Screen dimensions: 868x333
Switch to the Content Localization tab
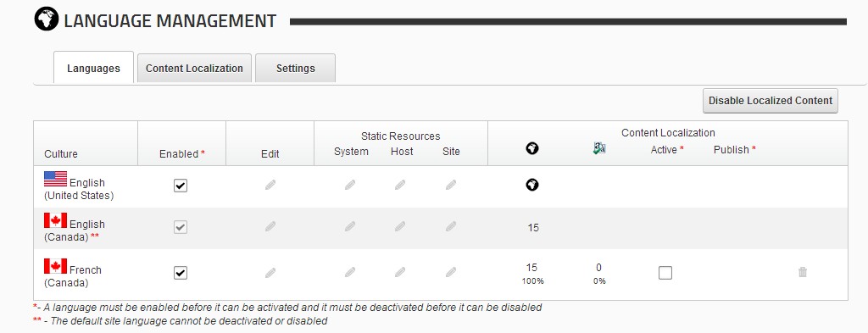[x=194, y=68]
